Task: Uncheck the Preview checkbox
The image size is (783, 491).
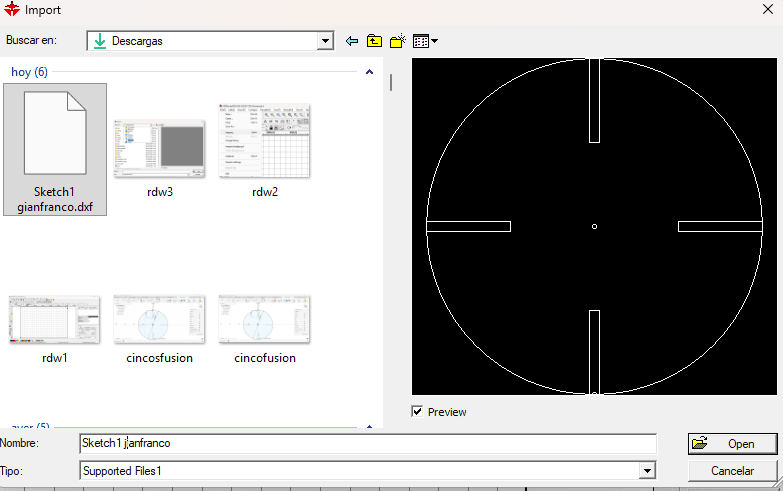Action: tap(417, 412)
